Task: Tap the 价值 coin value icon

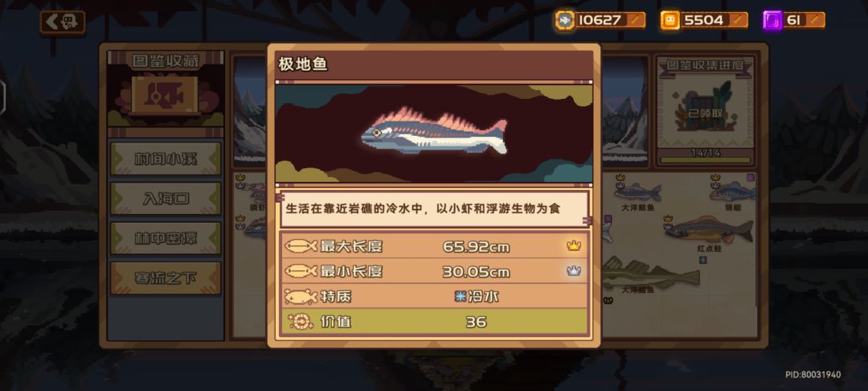Action: pos(301,322)
